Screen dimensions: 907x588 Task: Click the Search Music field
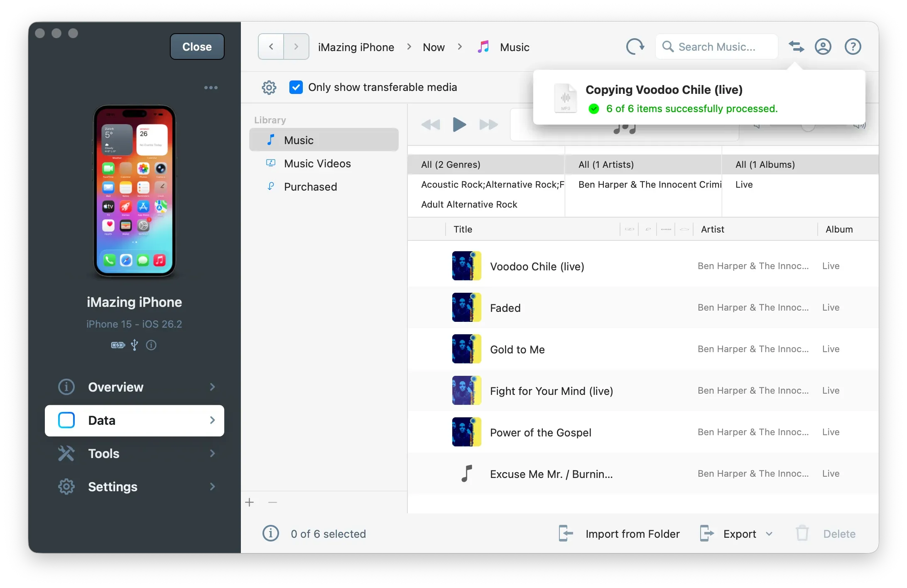coord(717,47)
